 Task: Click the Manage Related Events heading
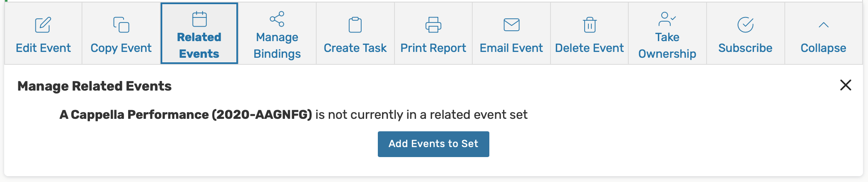(x=94, y=86)
